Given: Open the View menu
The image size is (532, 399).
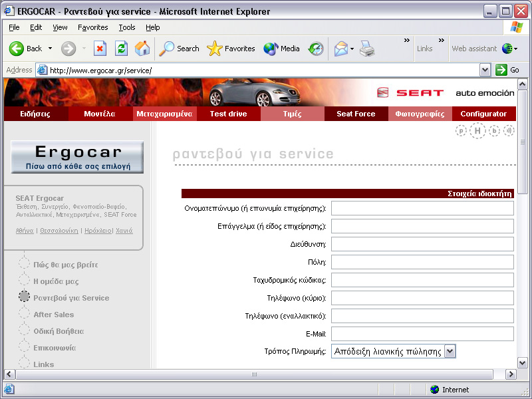Looking at the screenshot, I should [x=60, y=27].
